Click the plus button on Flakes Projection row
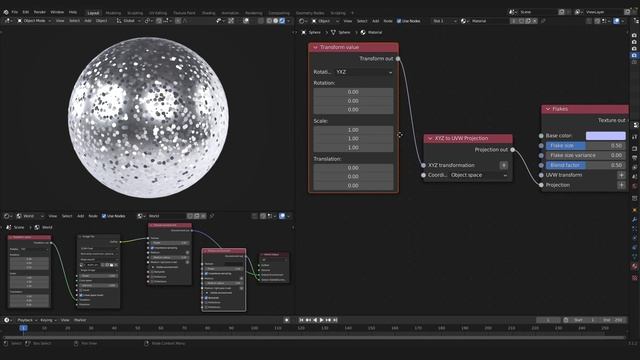Image resolution: width=640 pixels, height=360 pixels. point(621,185)
